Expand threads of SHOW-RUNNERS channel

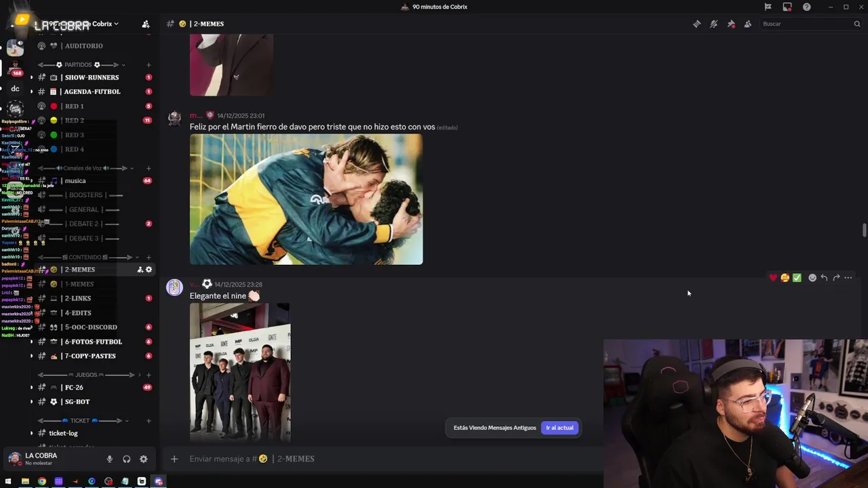coord(31,77)
